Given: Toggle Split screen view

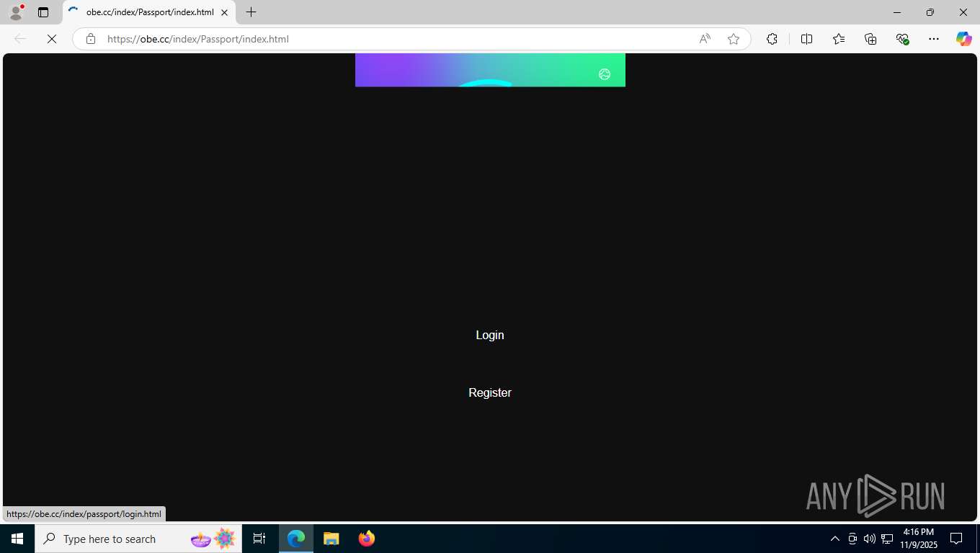Looking at the screenshot, I should (806, 39).
